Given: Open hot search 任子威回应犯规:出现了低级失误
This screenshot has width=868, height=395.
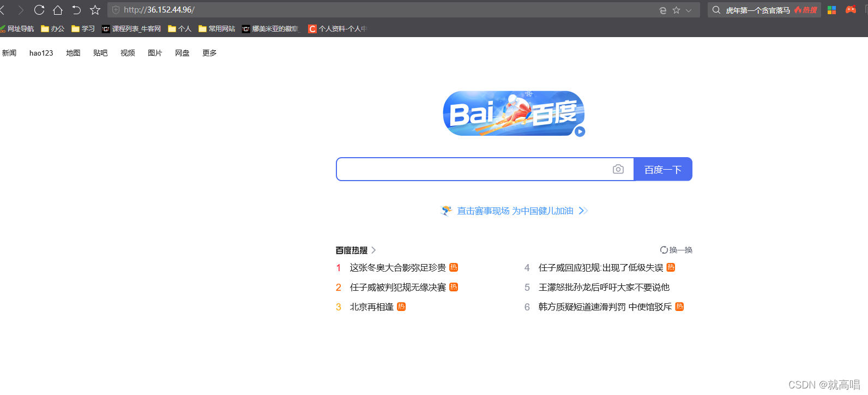Looking at the screenshot, I should click(601, 267).
